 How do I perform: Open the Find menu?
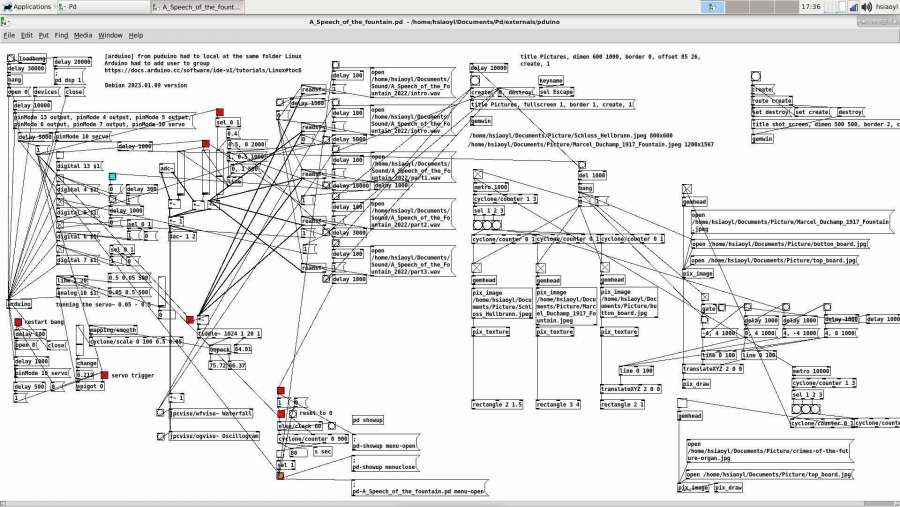(61, 35)
